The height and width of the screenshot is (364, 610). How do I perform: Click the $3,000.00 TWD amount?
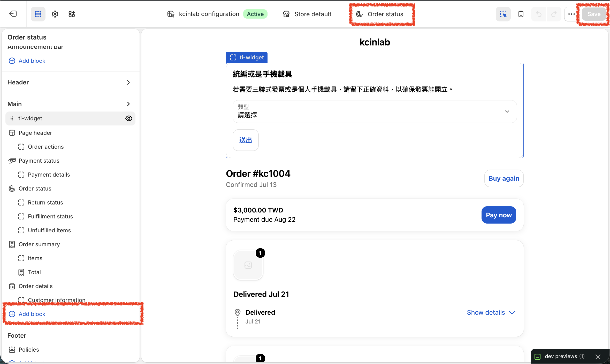tap(258, 210)
